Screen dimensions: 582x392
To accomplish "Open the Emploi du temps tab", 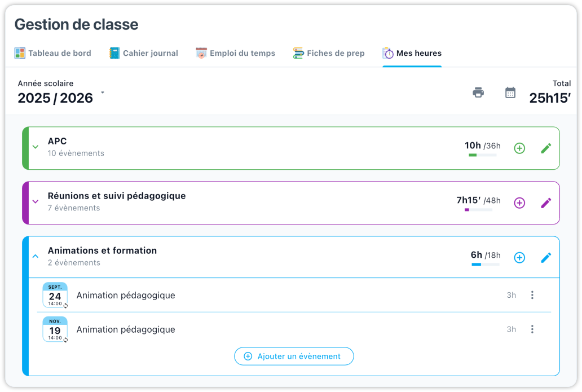I will click(236, 54).
